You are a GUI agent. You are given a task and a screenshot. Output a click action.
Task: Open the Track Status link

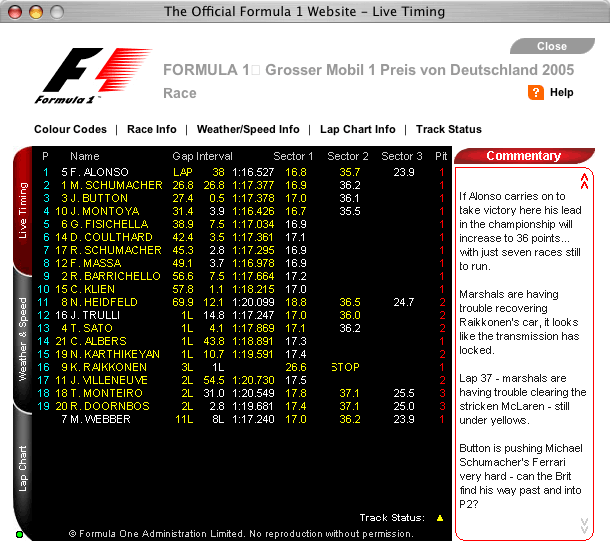(449, 129)
